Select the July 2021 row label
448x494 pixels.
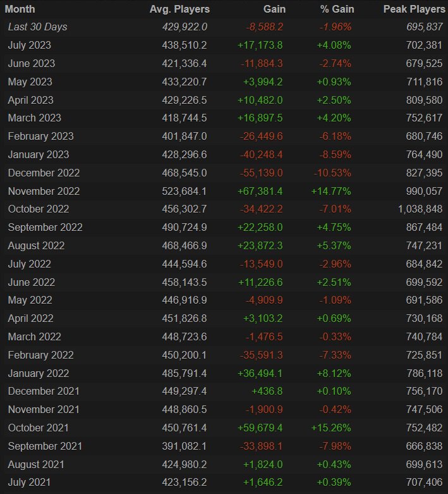29,482
